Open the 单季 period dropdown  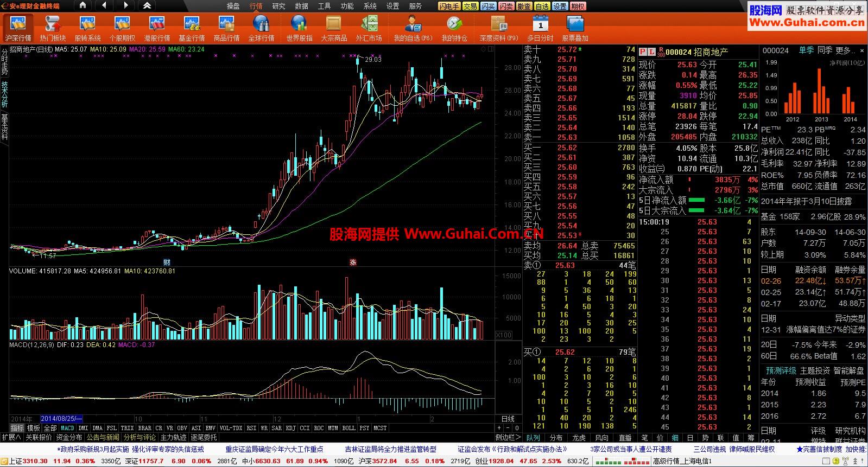806,50
